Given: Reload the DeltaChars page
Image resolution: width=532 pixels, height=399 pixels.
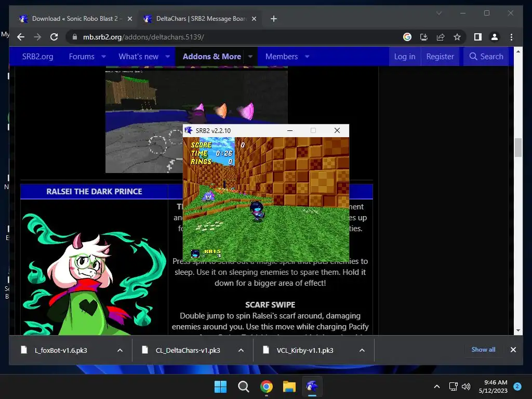Looking at the screenshot, I should [x=54, y=37].
